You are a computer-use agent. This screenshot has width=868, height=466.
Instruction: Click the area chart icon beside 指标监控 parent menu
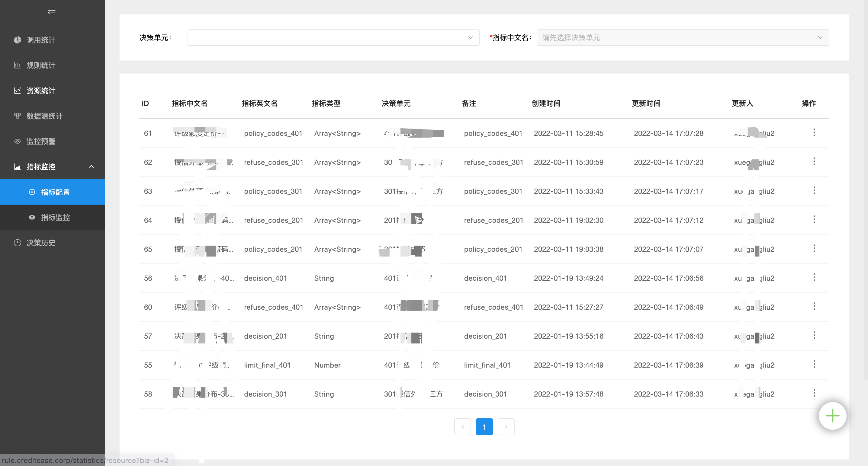pyautogui.click(x=18, y=167)
